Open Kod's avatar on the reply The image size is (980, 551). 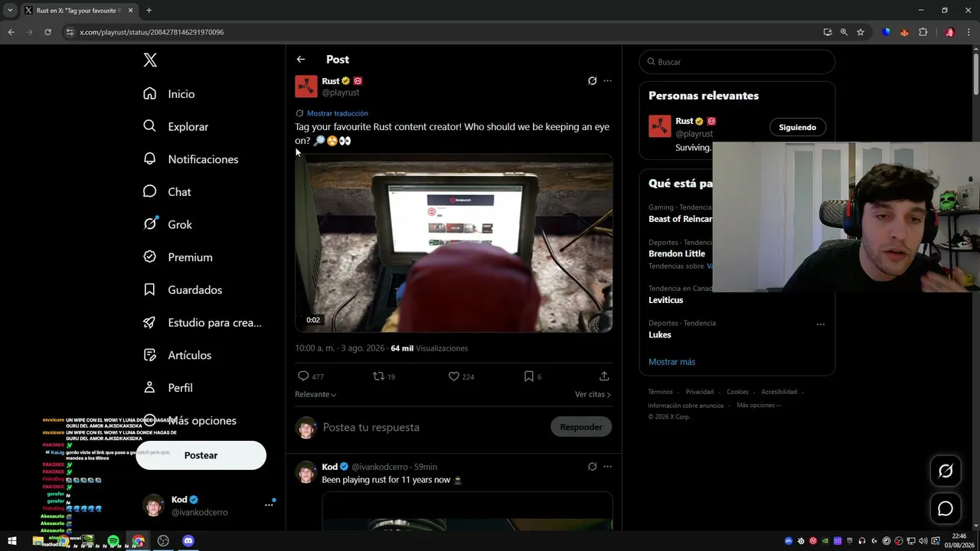pyautogui.click(x=306, y=472)
